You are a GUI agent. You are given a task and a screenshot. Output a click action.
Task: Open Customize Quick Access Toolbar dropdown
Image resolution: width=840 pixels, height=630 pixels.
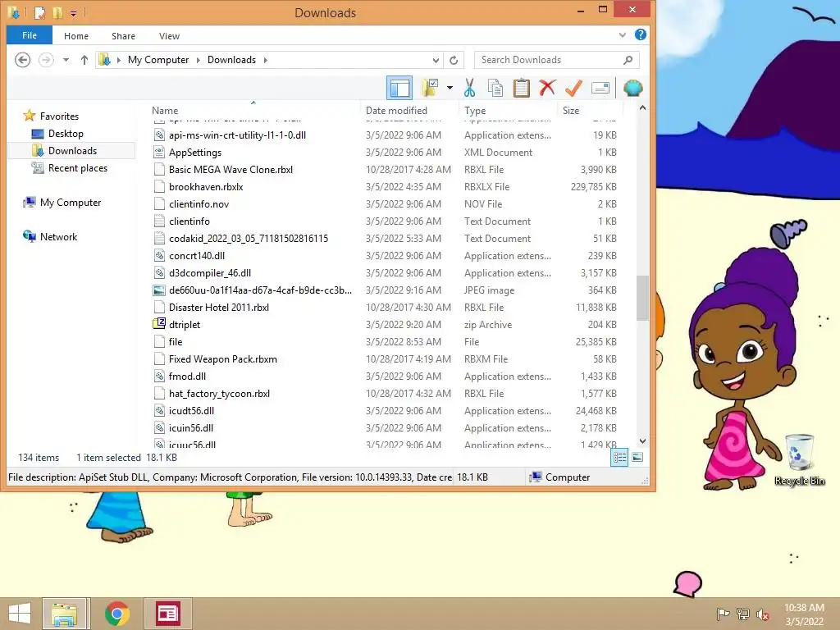tap(73, 13)
